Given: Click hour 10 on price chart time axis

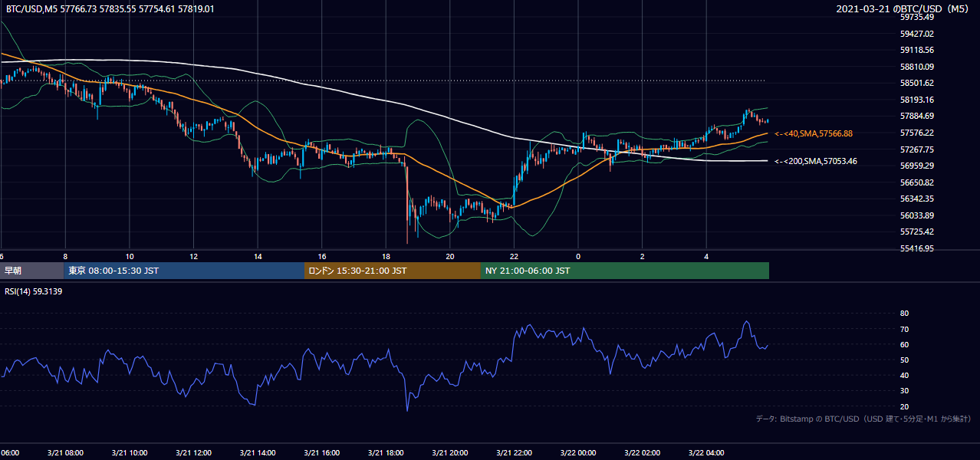Looking at the screenshot, I should (130, 256).
